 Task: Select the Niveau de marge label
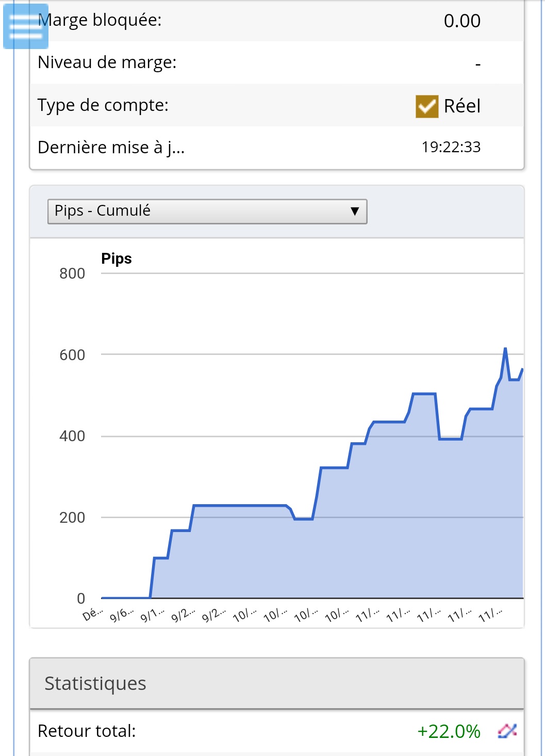click(x=107, y=62)
